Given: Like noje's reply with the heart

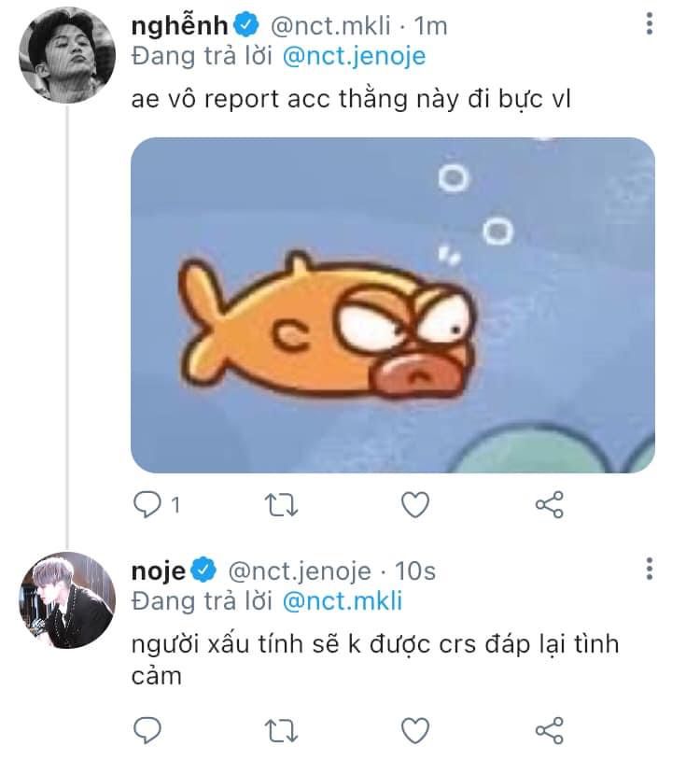Looking at the screenshot, I should 414,729.
